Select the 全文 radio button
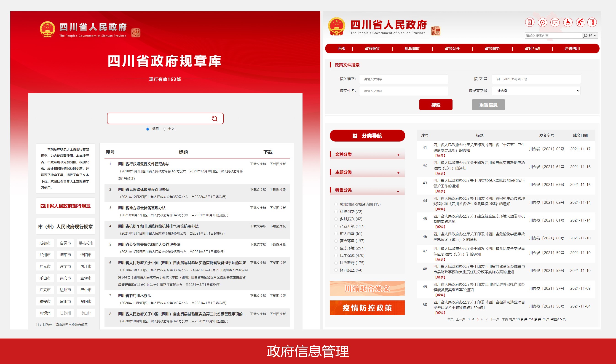The height and width of the screenshot is (364, 616). tap(165, 129)
